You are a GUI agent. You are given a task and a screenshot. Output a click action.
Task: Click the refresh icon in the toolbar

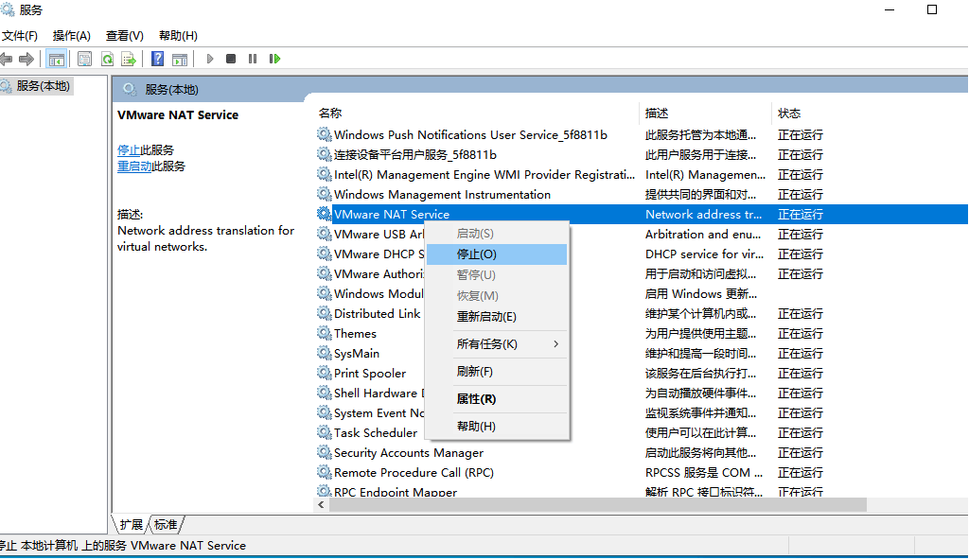click(107, 59)
